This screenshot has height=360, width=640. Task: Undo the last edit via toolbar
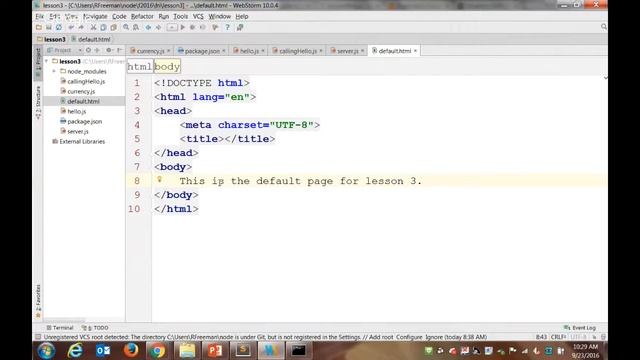click(71, 27)
